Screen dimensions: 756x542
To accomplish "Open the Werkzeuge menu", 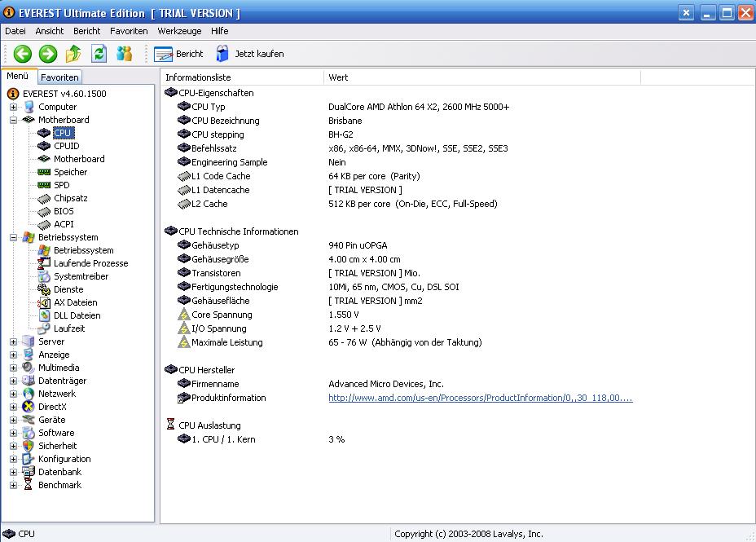I will [179, 31].
